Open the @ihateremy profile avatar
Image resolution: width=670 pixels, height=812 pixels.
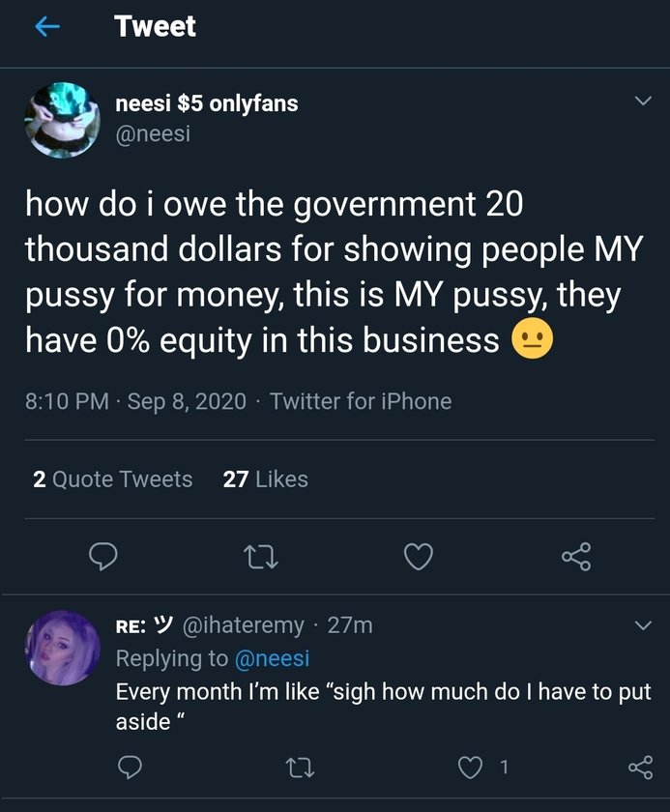point(62,648)
